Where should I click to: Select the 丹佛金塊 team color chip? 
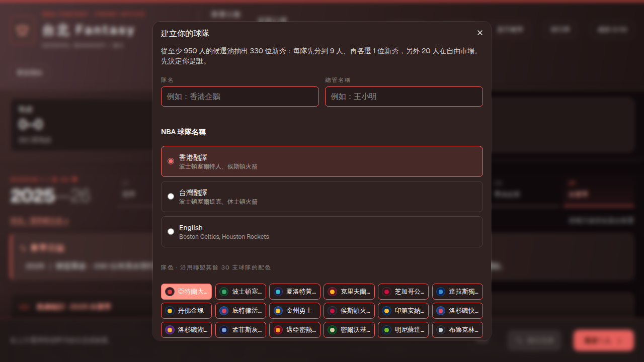click(187, 311)
